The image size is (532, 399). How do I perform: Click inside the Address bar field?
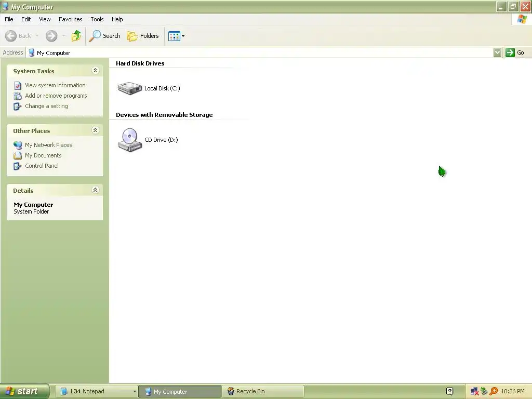coord(260,52)
